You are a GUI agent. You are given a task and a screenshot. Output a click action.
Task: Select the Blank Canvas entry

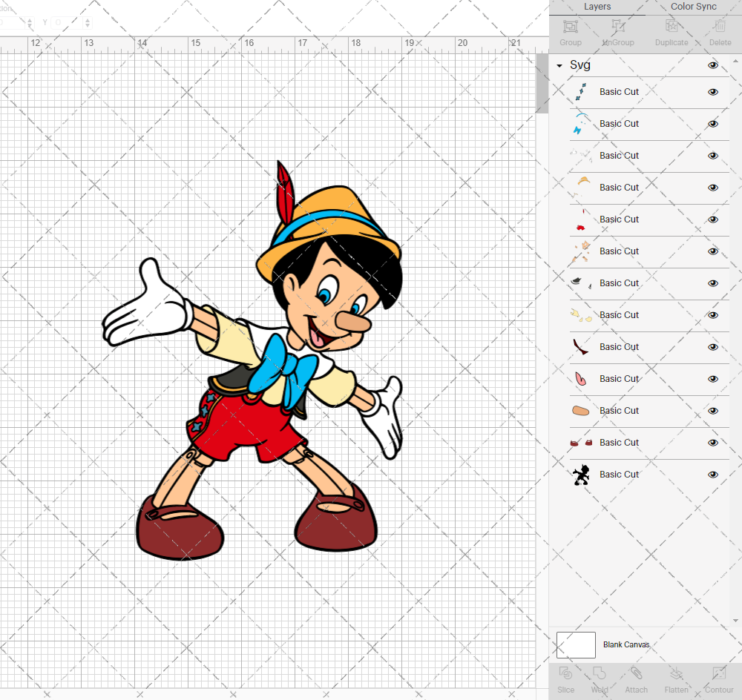pos(627,644)
